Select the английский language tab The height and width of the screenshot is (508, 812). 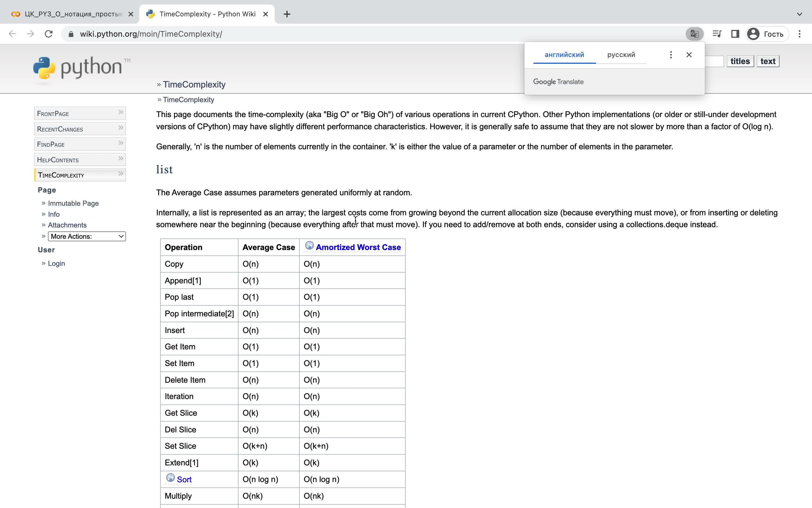click(x=564, y=55)
